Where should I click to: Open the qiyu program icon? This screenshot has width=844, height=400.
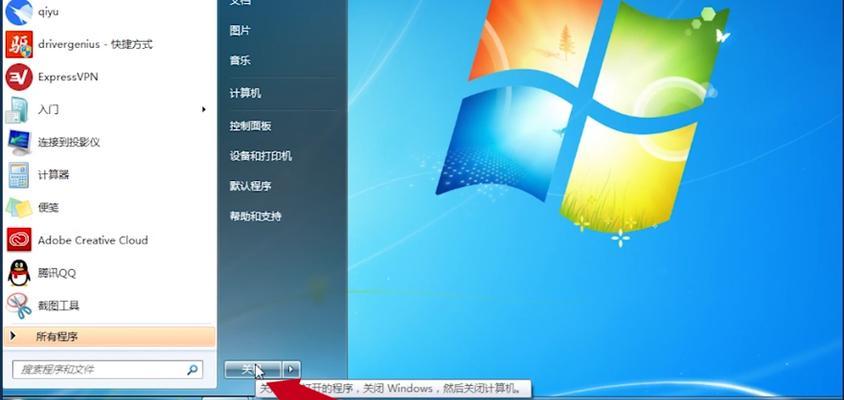click(19, 12)
